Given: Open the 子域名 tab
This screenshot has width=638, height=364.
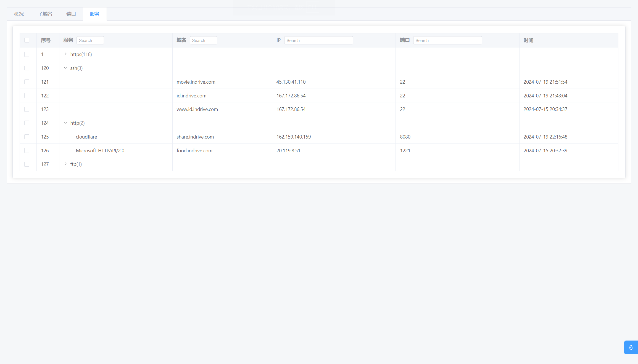Looking at the screenshot, I should 45,14.
